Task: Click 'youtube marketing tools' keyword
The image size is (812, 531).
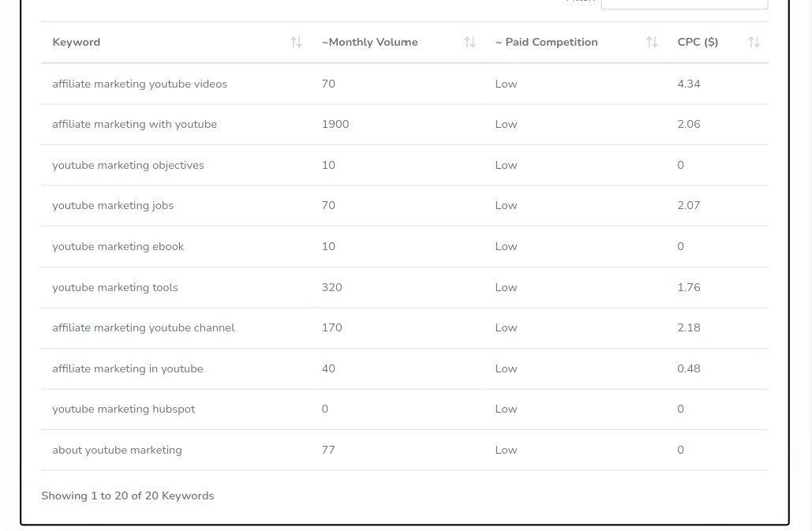Action: click(115, 287)
